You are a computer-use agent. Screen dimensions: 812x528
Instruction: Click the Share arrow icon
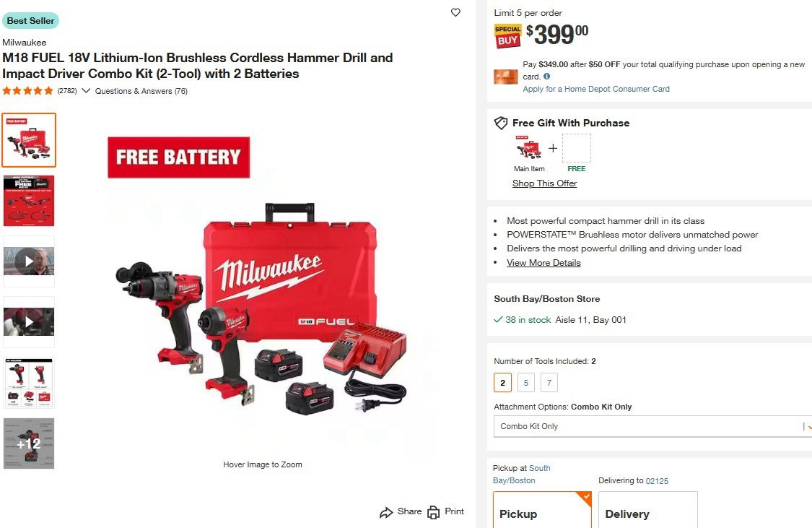pyautogui.click(x=386, y=512)
